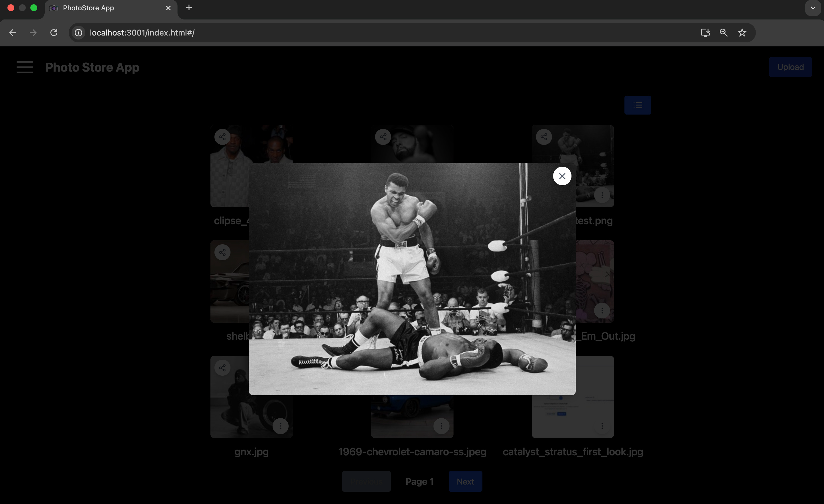Open options on catalyst_stratus_first_look.jpg
824x504 pixels.
tap(602, 426)
